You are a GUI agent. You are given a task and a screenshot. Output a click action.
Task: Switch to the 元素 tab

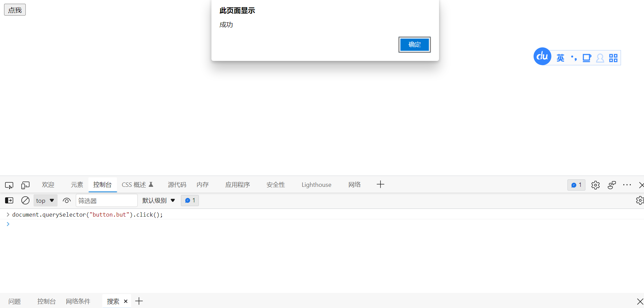(x=77, y=184)
